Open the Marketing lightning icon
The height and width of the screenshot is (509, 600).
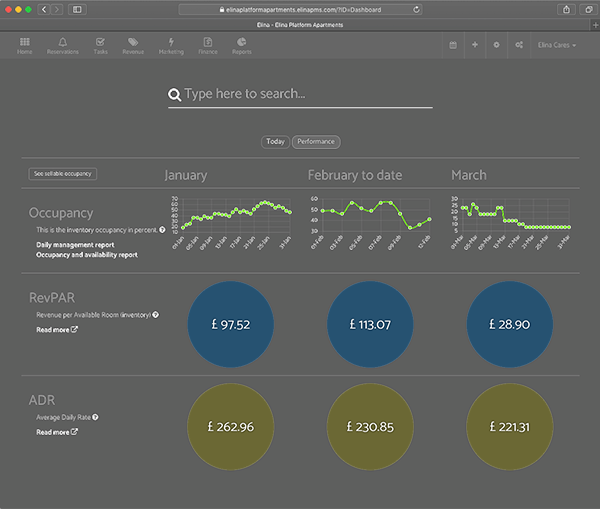tap(171, 42)
